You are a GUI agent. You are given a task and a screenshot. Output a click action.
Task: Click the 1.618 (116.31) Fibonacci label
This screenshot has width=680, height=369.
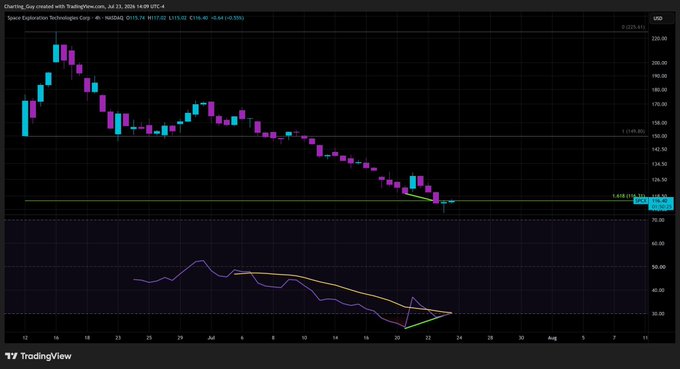coord(628,196)
